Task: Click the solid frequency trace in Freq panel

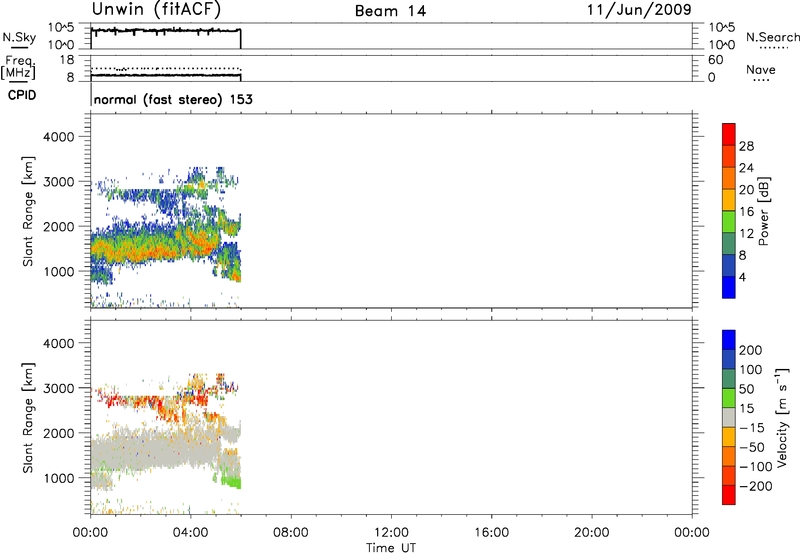Action: pos(166,75)
